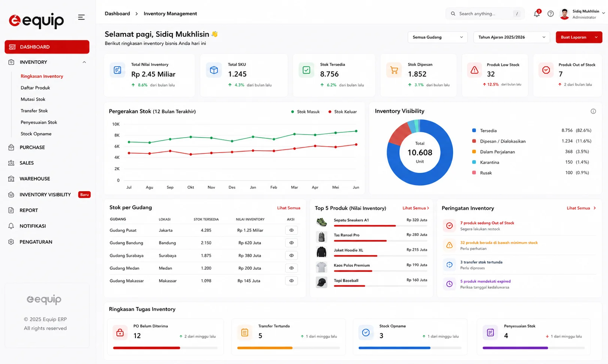Open the Tahun Ajaran 2025/2026 dropdown
Viewport: 608px width, 364px height.
pyautogui.click(x=512, y=37)
